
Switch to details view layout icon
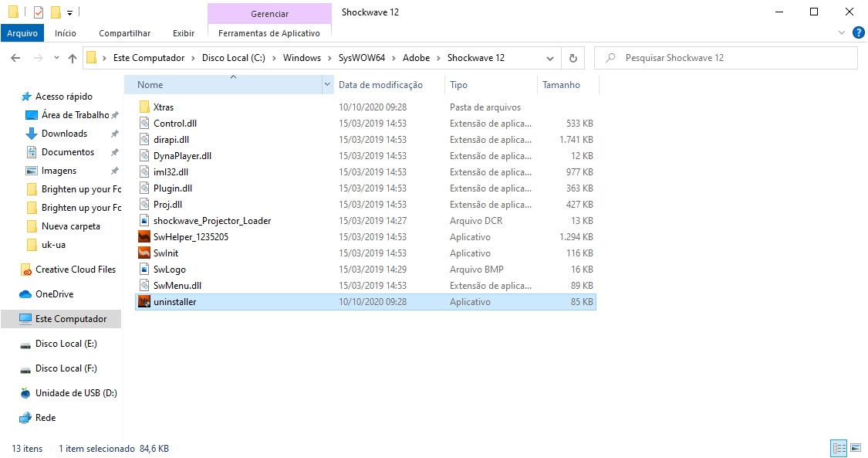839,448
